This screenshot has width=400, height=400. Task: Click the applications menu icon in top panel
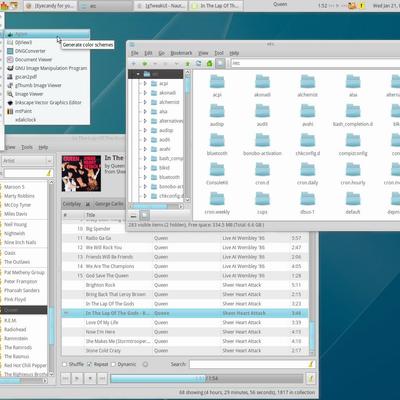tap(5, 5)
